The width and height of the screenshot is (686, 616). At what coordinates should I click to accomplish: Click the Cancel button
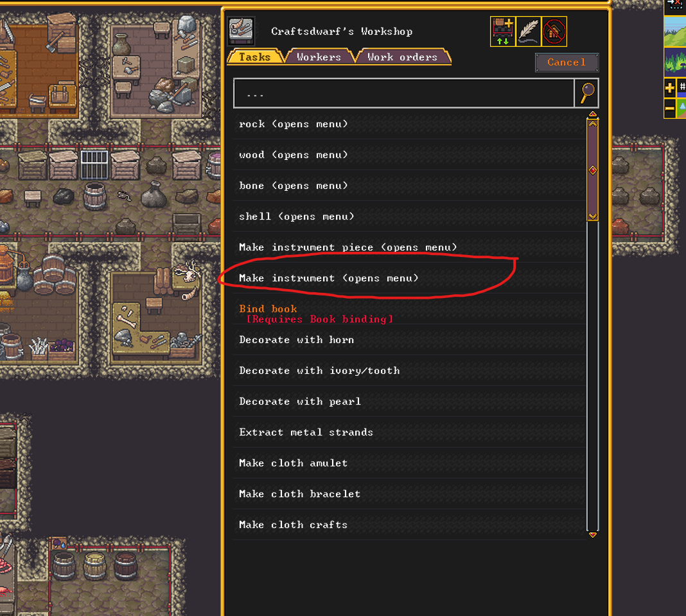click(567, 62)
